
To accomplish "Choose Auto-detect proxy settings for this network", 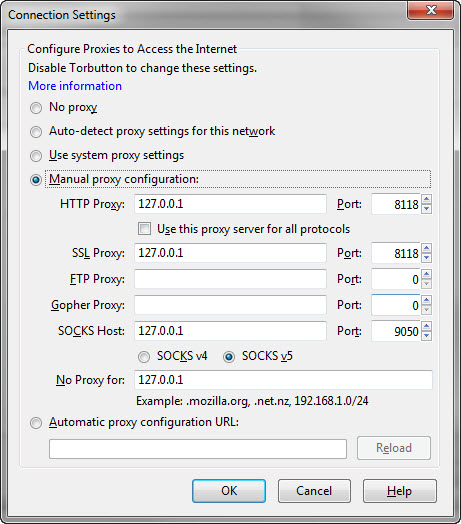I will (x=36, y=132).
